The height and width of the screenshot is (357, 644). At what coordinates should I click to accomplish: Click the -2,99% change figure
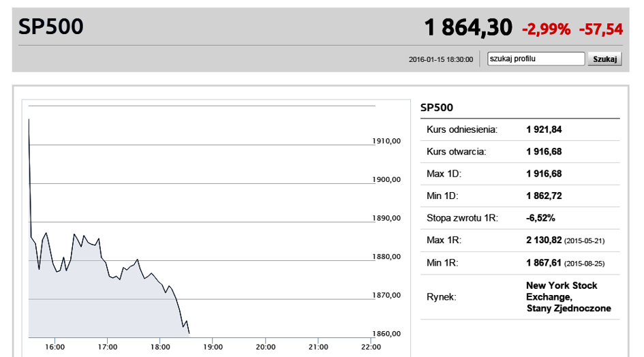point(547,29)
